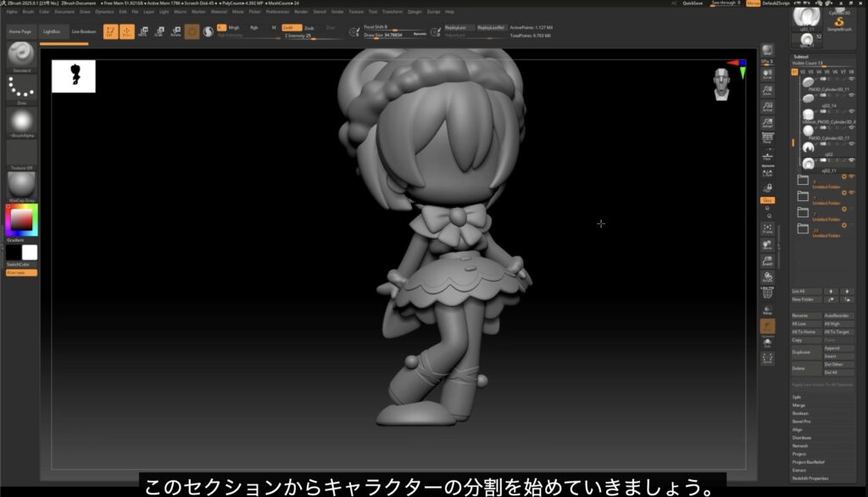Open the Texture Off picker

point(21,153)
